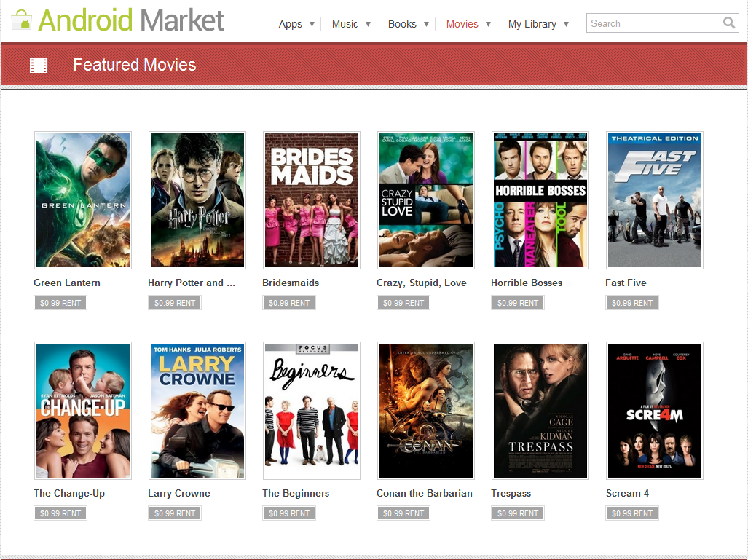Rent Scream 4 for $0.99
Screen dimensions: 748x560
pos(631,513)
